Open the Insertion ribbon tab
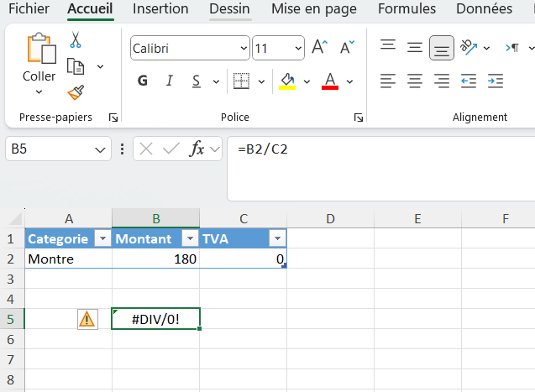 [160, 9]
